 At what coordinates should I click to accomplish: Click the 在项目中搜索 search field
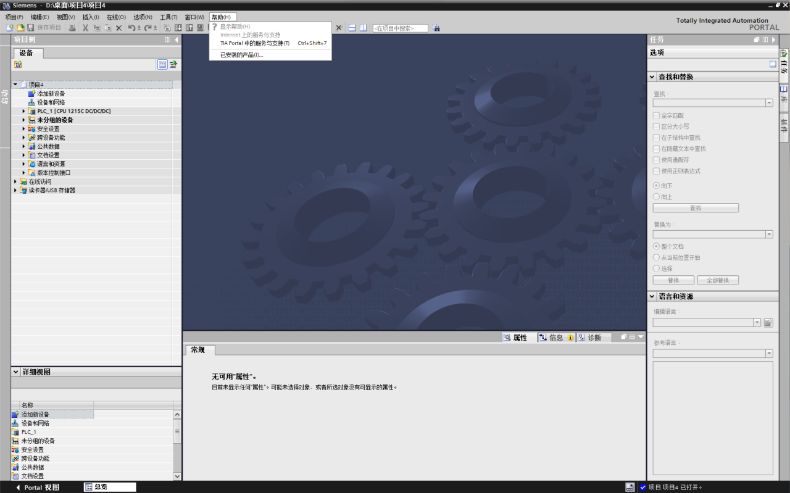400,28
